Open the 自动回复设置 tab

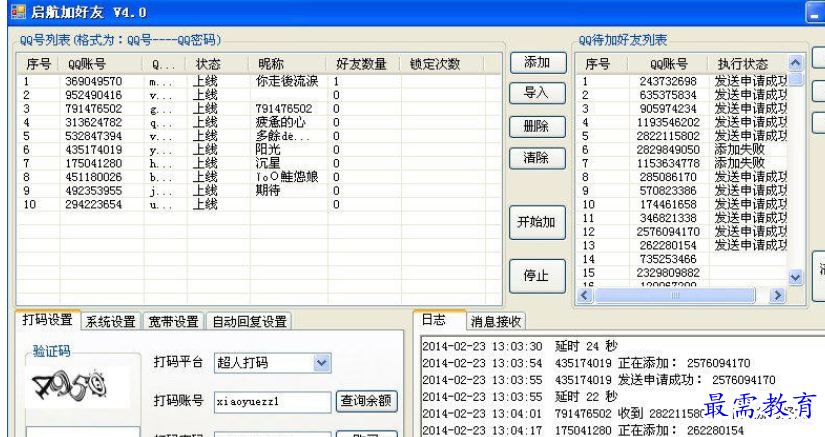pos(249,321)
